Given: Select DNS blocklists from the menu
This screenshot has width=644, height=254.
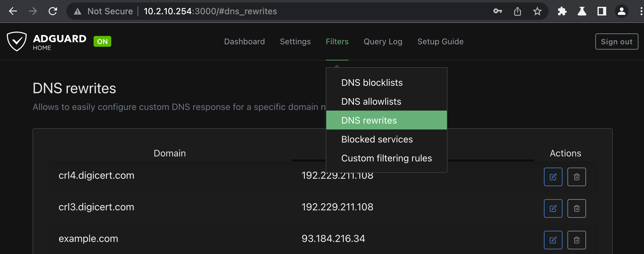Looking at the screenshot, I should point(372,83).
